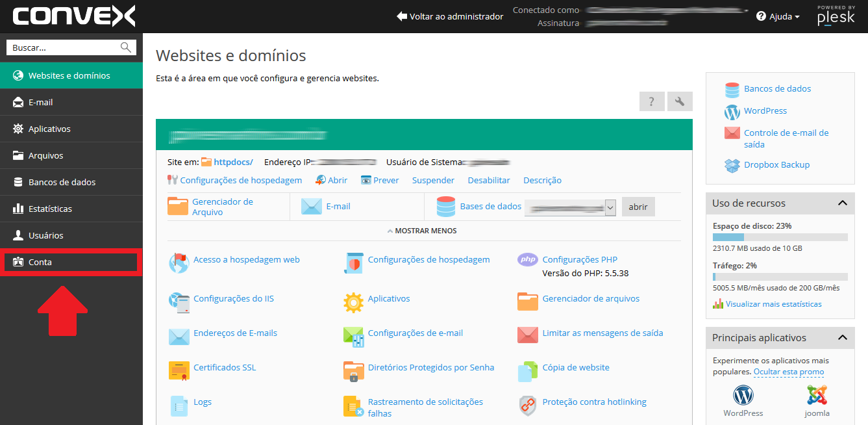Click the Desabilitar link
This screenshot has width=868, height=425.
489,180
